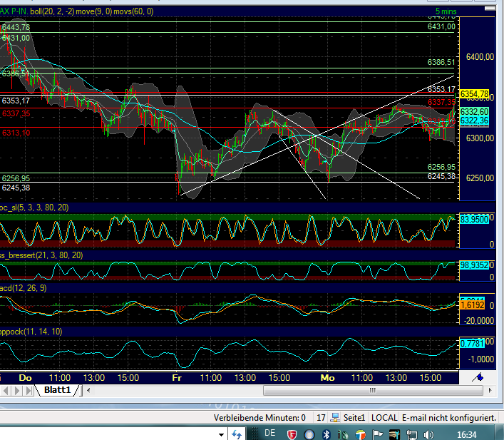
Task: Open the dropdown arrow left of sync icon
Action: 221,435
